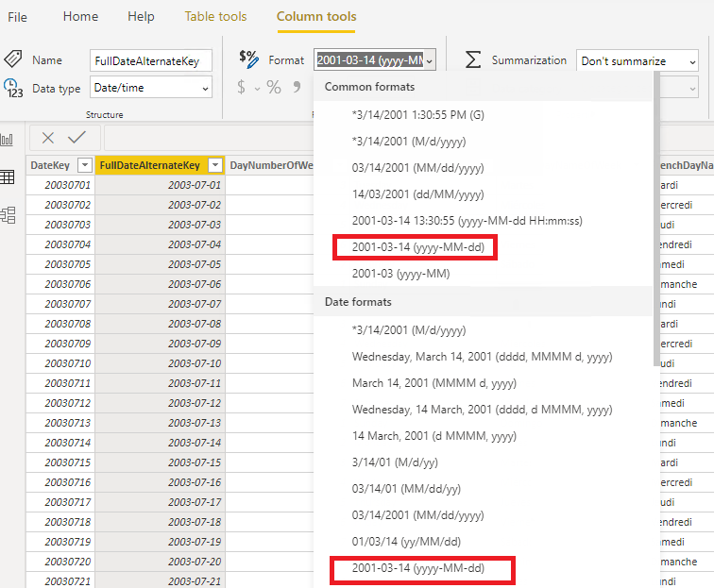Click date cell 2003-07-04
Viewport: 714px width, 588px height.
161,244
